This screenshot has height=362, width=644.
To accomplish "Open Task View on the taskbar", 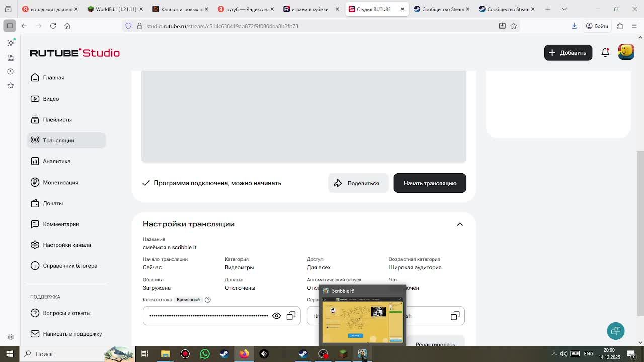I will click(145, 354).
